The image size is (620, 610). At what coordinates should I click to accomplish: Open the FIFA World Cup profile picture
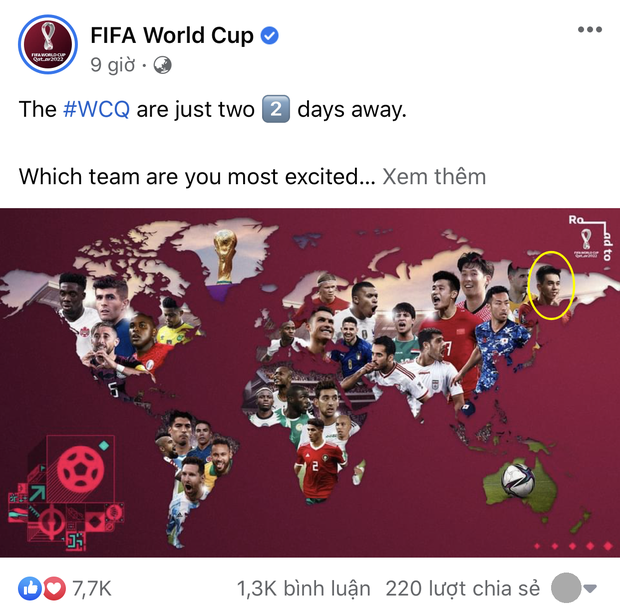pos(48,44)
